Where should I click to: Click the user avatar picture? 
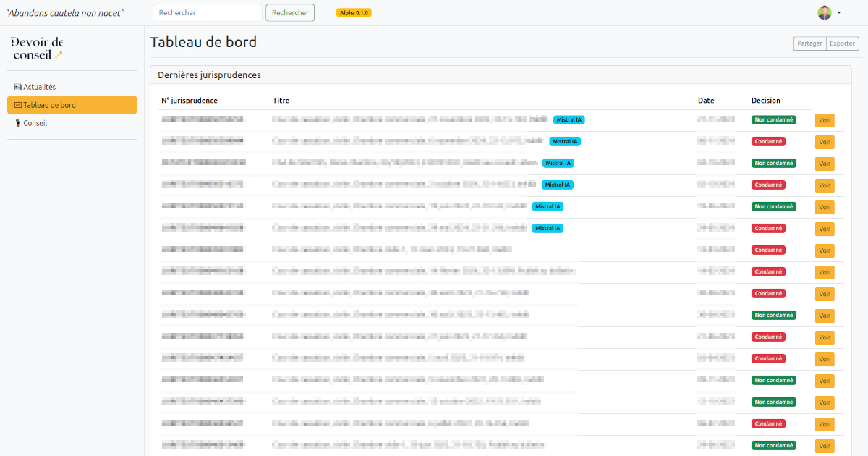825,12
